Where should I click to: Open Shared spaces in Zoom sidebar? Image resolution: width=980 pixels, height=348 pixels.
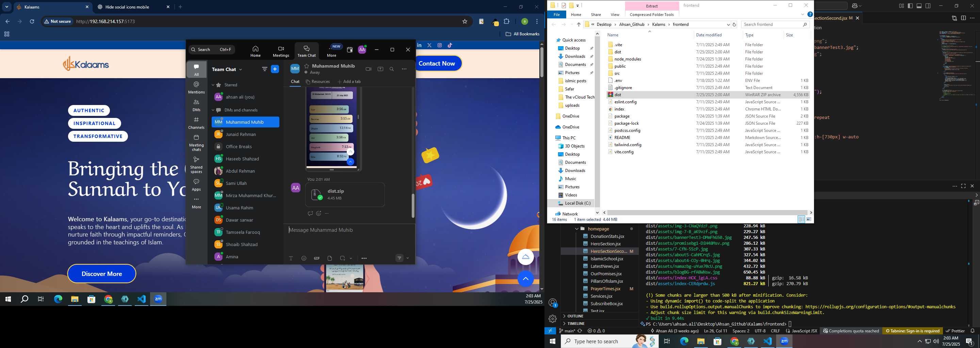[x=196, y=165]
